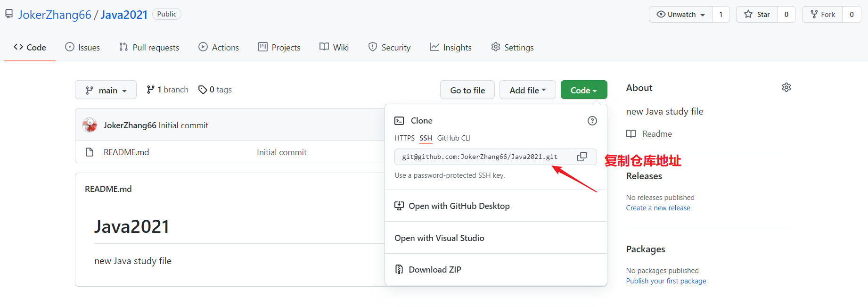Switch to HTTPS clone tab
Viewport: 868px width, 307px height.
click(x=404, y=138)
